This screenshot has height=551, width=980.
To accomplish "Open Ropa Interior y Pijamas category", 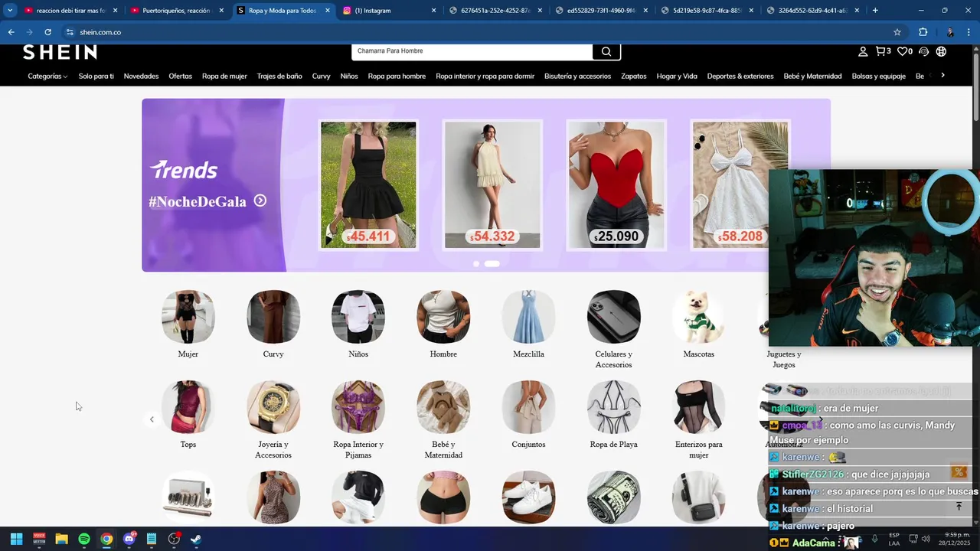I will click(x=358, y=407).
